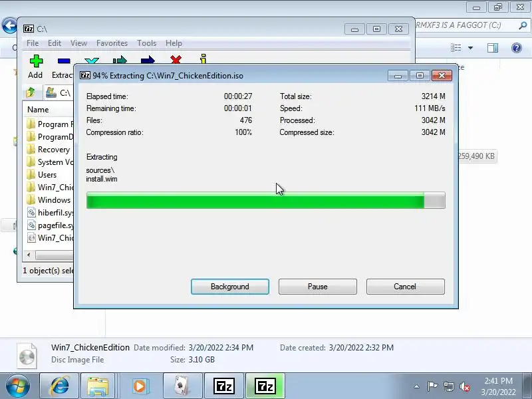
Task: Click the horizontal scrollbar left arrow
Action: point(29,255)
